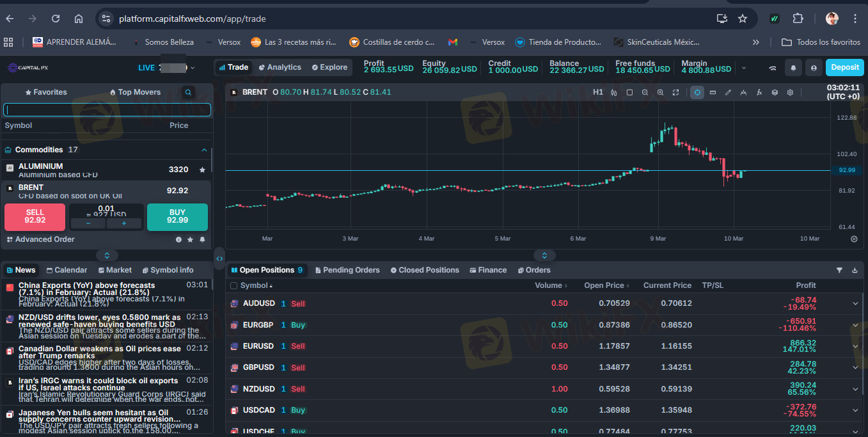This screenshot has height=437, width=868.
Task: Switch to the Closed Positions tab
Action: (x=424, y=270)
